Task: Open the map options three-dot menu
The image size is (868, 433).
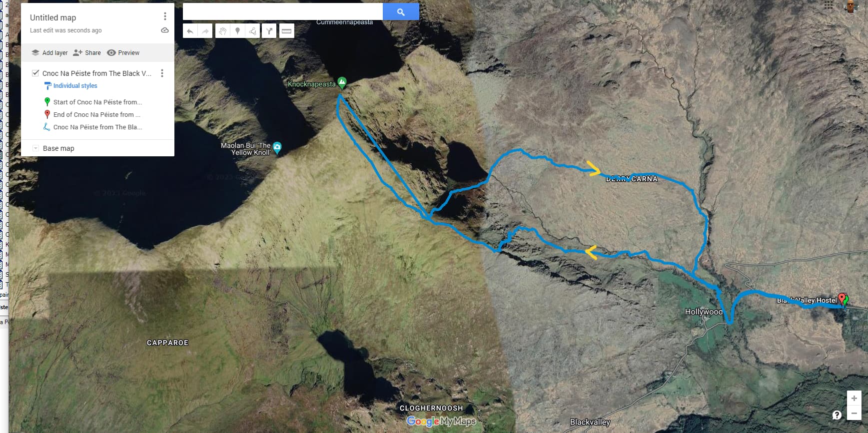Action: click(x=165, y=16)
